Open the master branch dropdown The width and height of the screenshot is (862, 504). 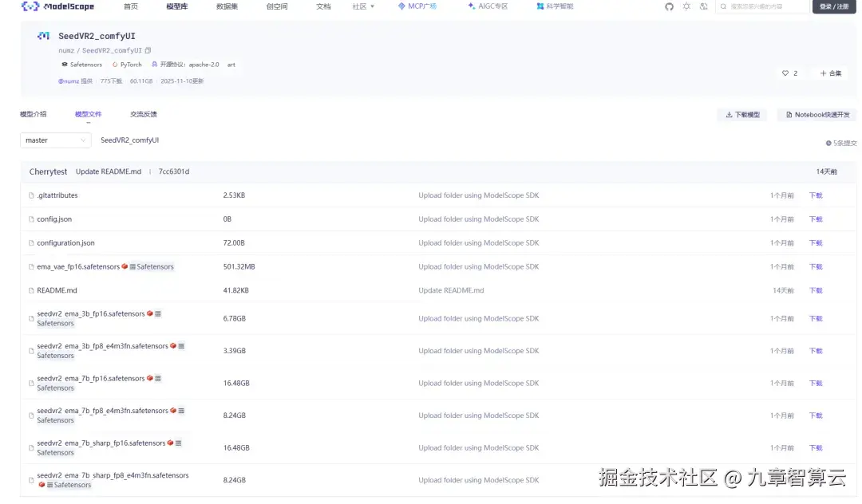[x=56, y=140]
